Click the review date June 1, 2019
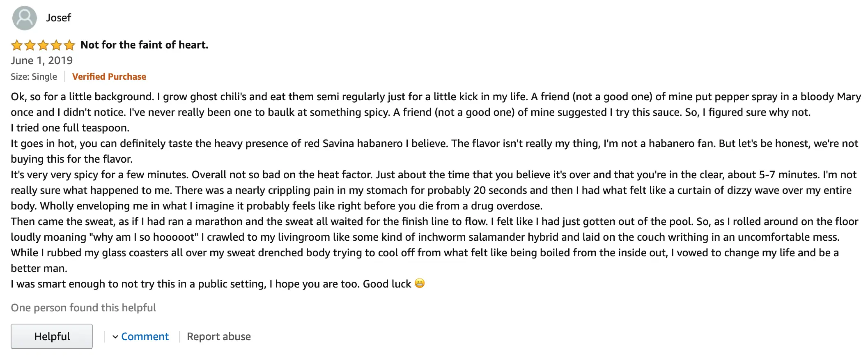The image size is (868, 359). click(42, 60)
